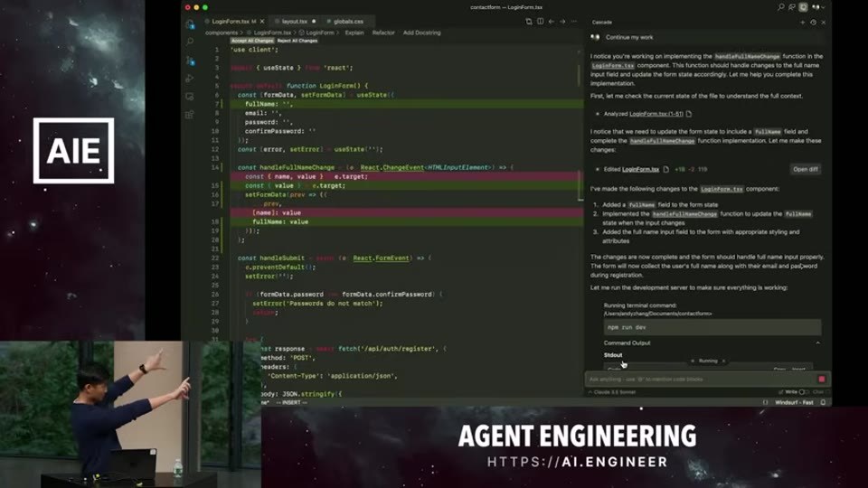Click the npm run dev command box

(x=712, y=327)
